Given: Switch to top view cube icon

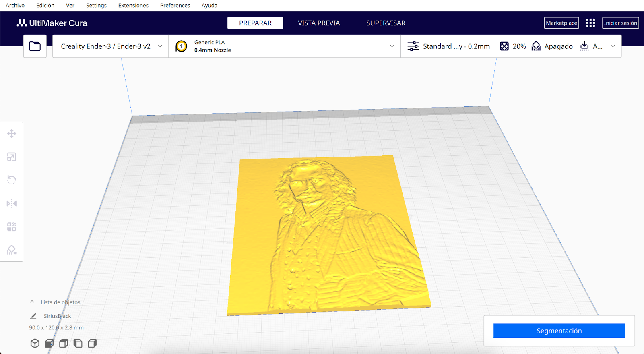Looking at the screenshot, I should point(64,343).
